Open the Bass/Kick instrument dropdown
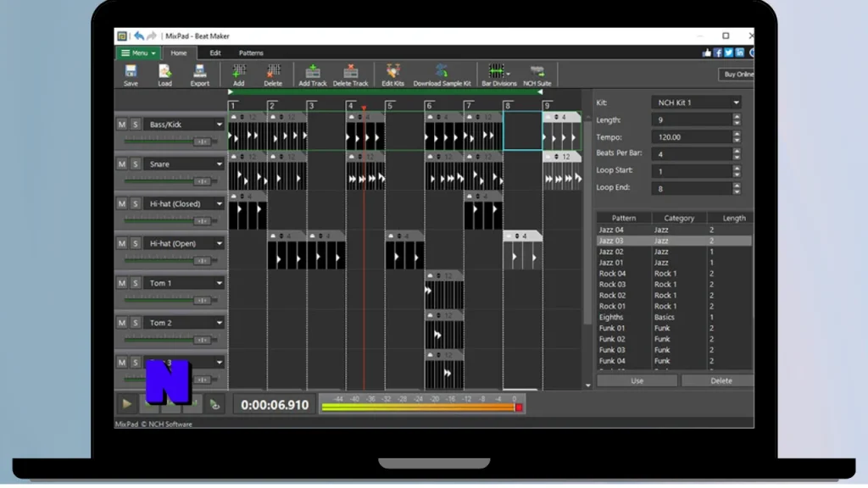Screen dimensions: 868x488 coord(220,125)
